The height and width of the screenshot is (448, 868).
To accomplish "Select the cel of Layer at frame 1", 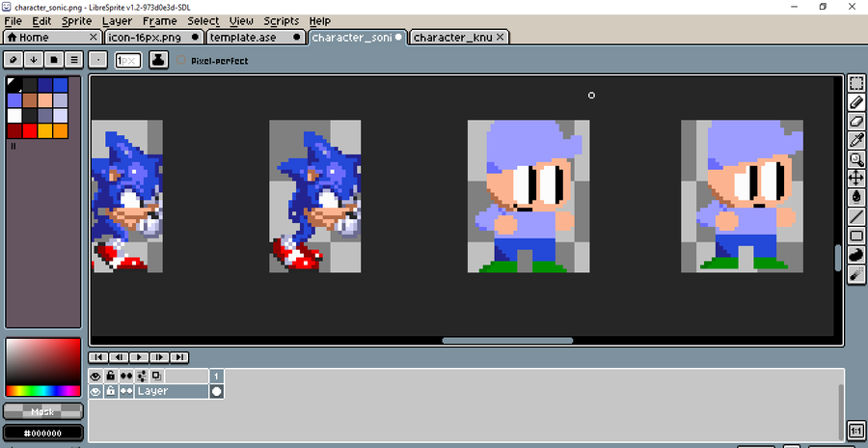I will 216,391.
